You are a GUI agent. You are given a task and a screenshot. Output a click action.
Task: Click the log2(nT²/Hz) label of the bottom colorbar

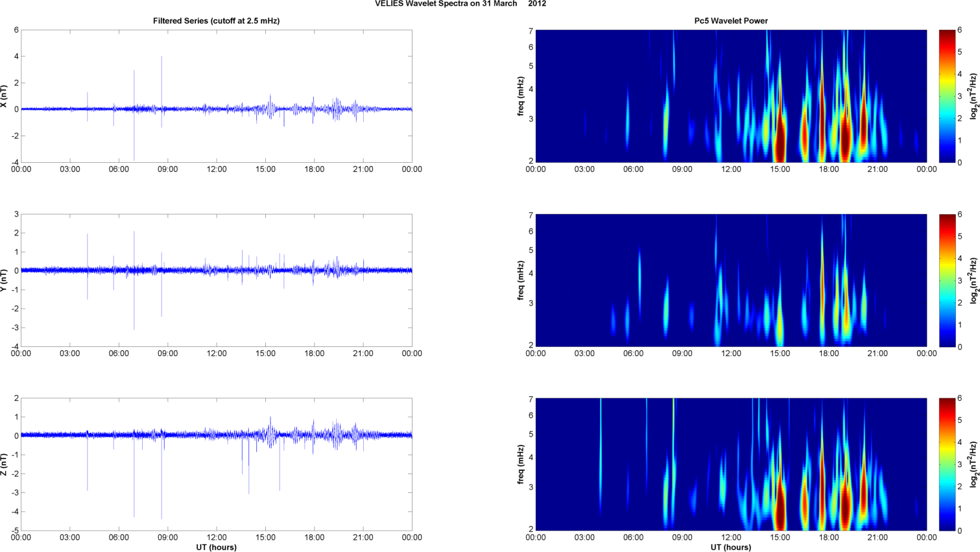(974, 464)
